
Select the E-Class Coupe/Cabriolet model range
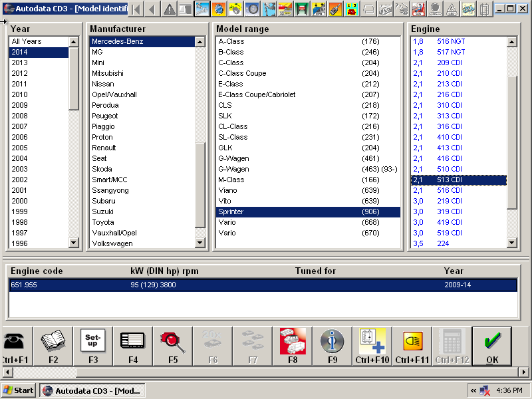(x=308, y=94)
